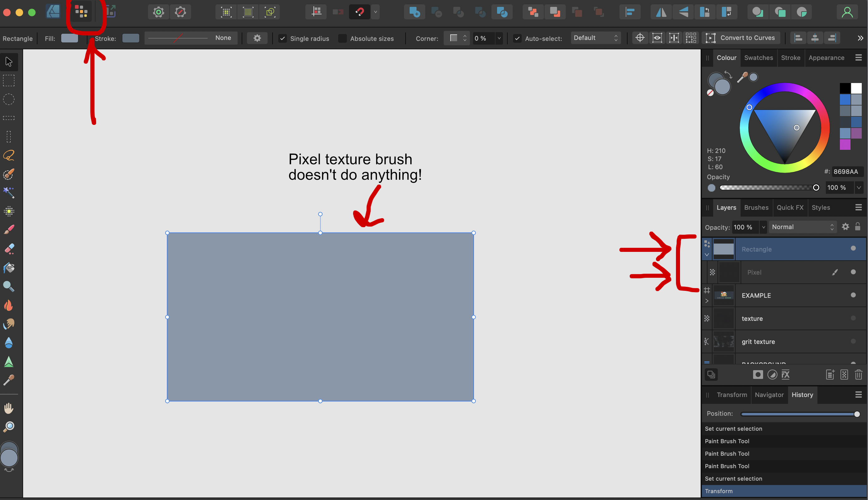Select the Move tool
868x500 pixels.
pyautogui.click(x=9, y=62)
